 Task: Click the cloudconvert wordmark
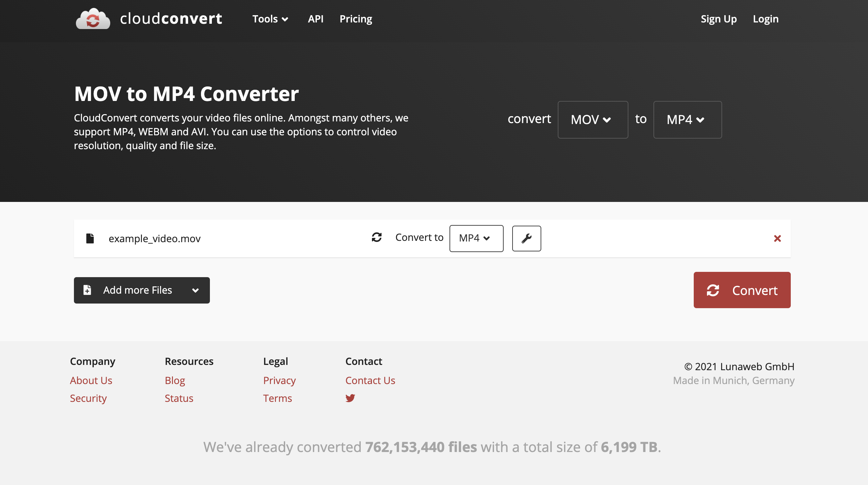(171, 18)
